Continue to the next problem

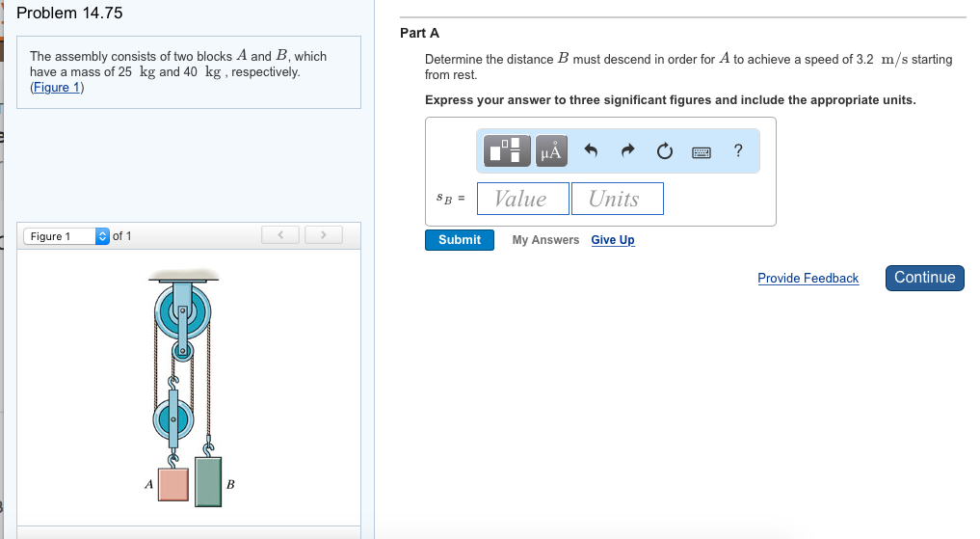click(x=924, y=278)
